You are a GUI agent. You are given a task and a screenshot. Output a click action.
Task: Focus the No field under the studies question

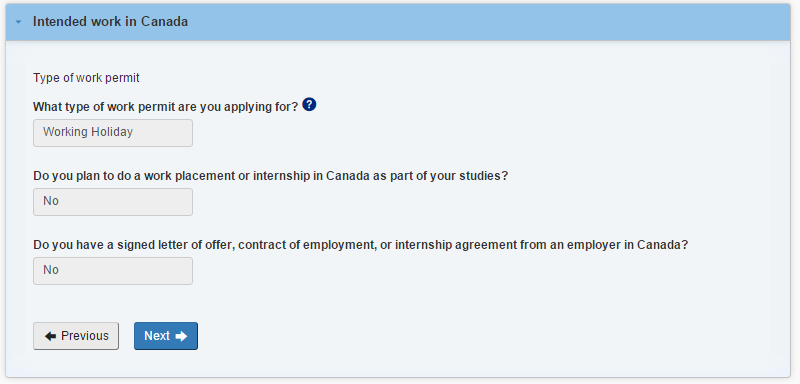(x=113, y=201)
